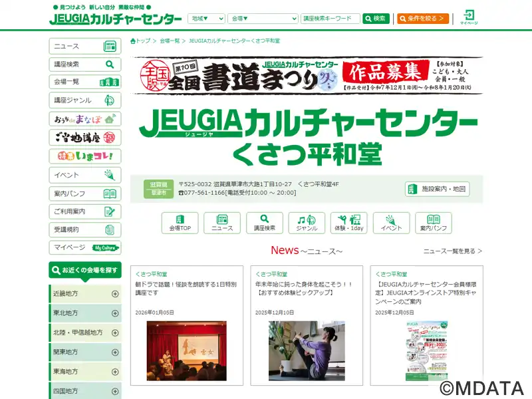Click the 施設案内・地図 button
The height and width of the screenshot is (399, 532).
pos(437,189)
